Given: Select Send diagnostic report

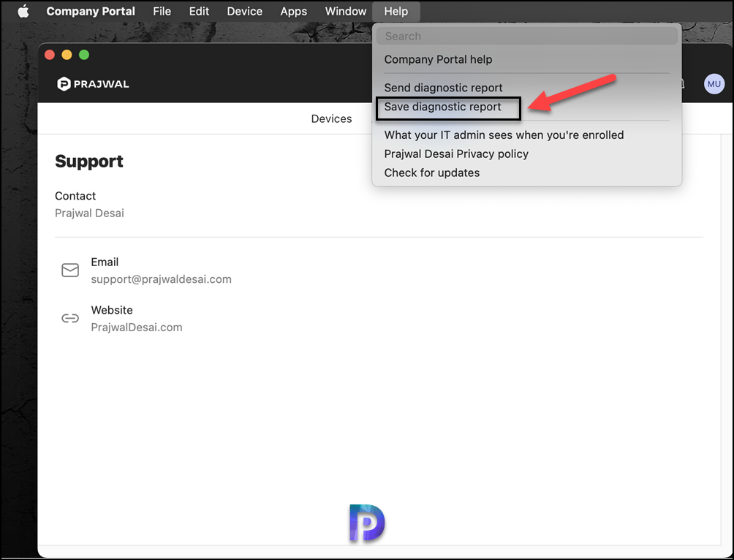Looking at the screenshot, I should click(x=443, y=88).
